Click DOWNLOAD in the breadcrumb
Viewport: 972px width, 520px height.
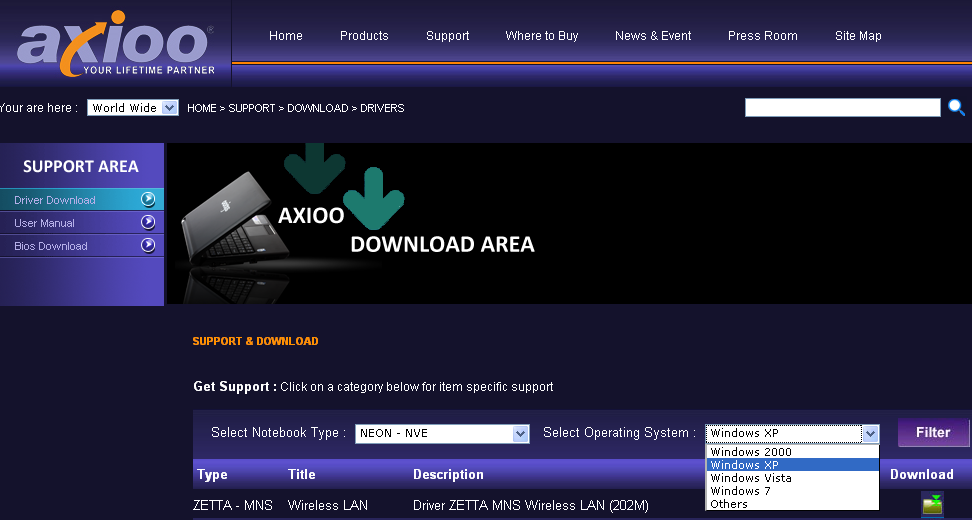tap(317, 108)
